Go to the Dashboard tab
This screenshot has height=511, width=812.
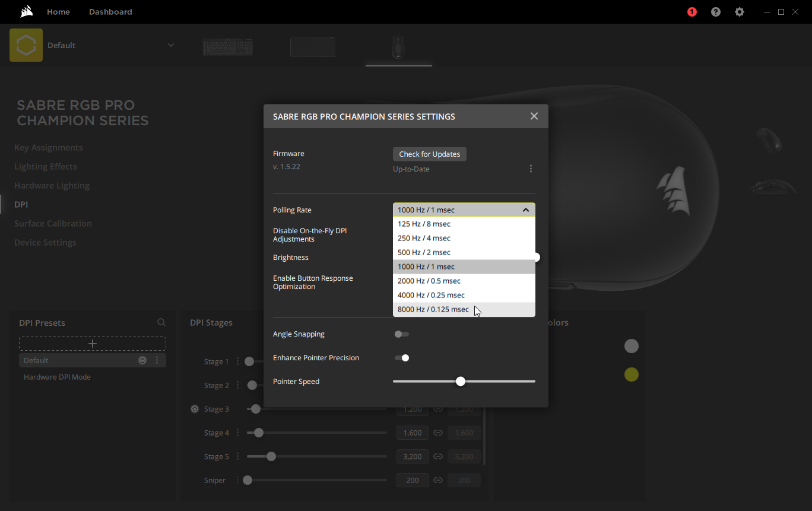110,12
